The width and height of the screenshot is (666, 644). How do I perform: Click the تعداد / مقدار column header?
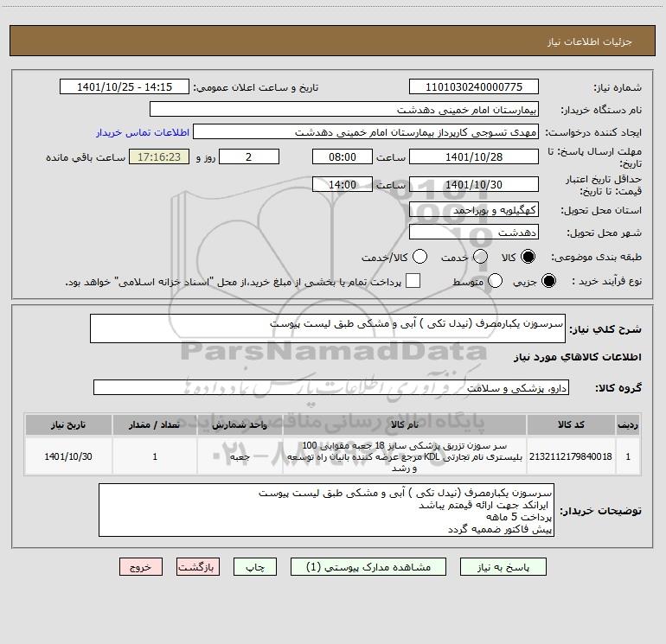155,424
